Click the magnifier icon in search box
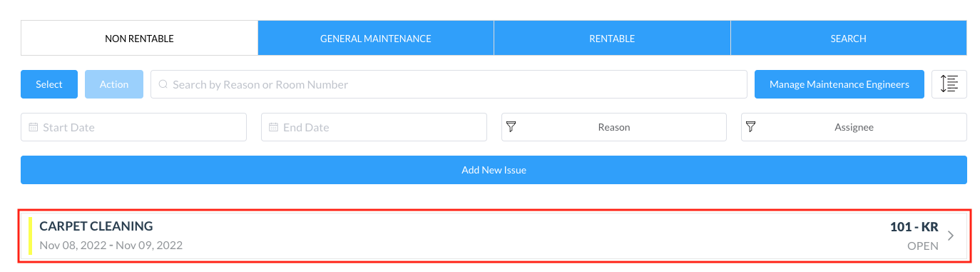Viewport: 980px width, 272px height. (x=163, y=84)
